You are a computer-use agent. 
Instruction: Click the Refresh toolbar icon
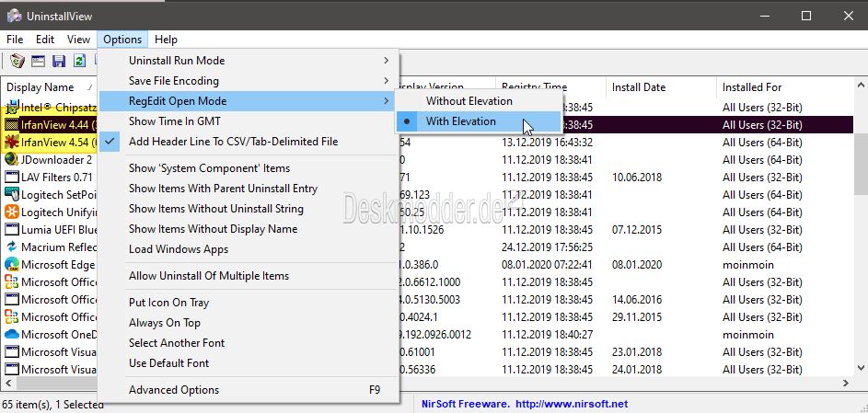tap(79, 61)
